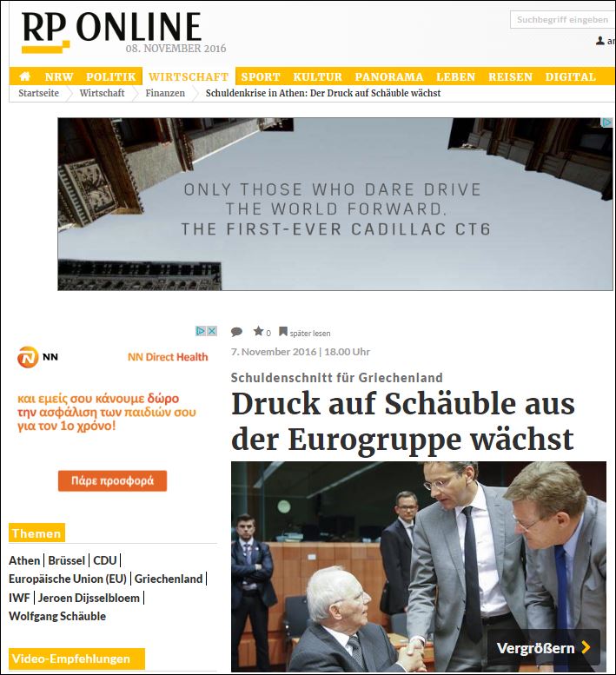Go to Finanzen breadcrumb link
Image resolution: width=616 pixels, height=675 pixels.
(165, 93)
